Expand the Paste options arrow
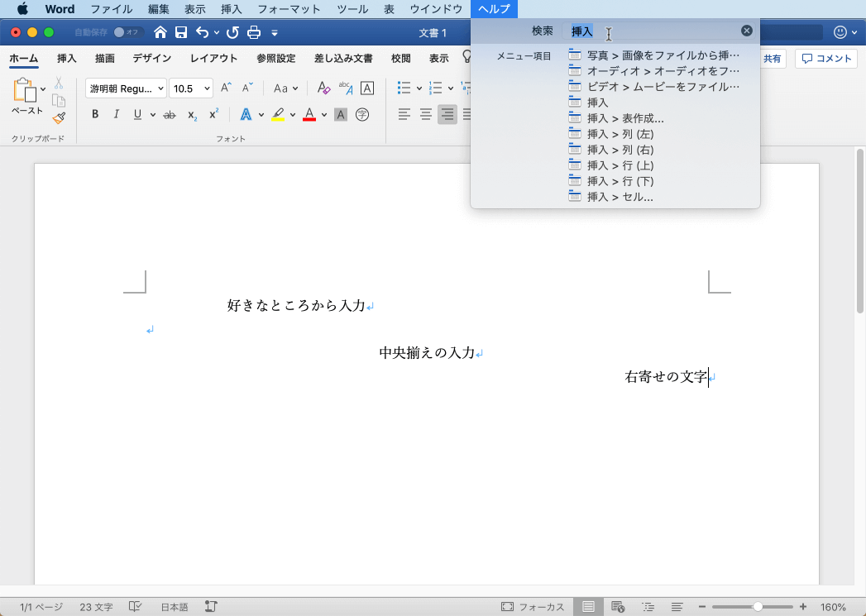The width and height of the screenshot is (866, 616). (42, 90)
